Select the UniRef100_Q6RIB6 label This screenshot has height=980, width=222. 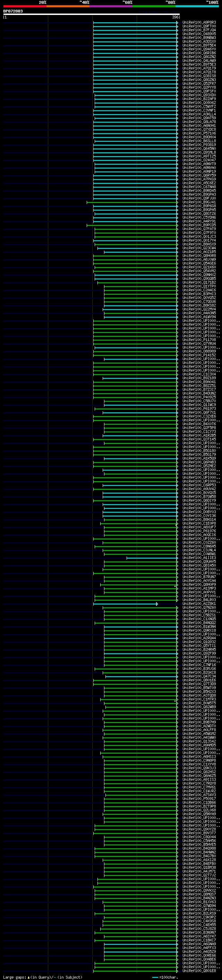199,53
